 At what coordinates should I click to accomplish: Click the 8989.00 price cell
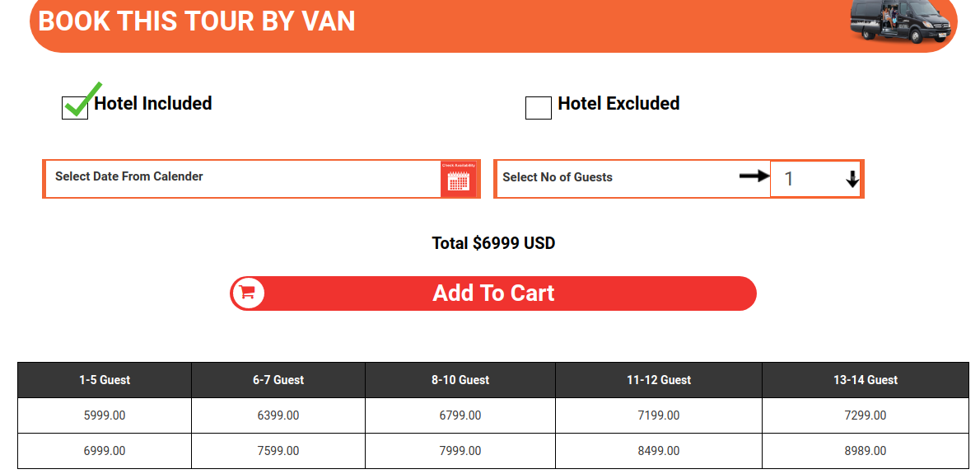coord(865,451)
